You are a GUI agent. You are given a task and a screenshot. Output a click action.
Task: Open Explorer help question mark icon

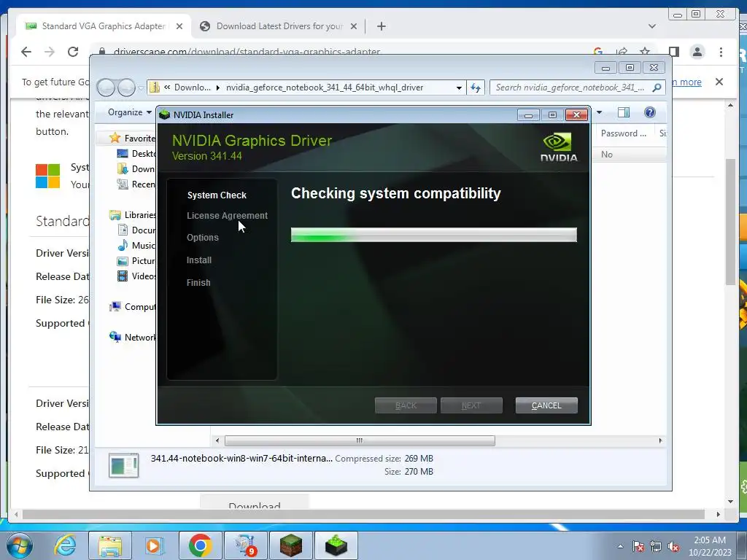[650, 112]
